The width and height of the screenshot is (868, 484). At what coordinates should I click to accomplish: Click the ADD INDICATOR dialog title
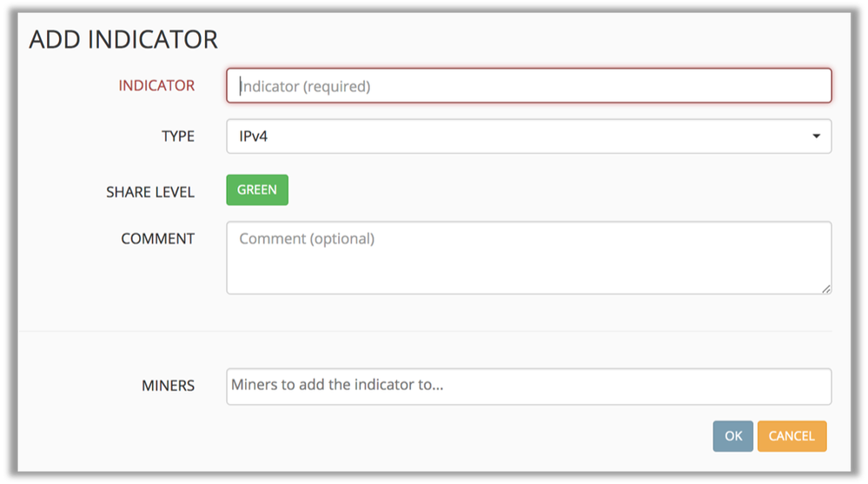pyautogui.click(x=123, y=40)
